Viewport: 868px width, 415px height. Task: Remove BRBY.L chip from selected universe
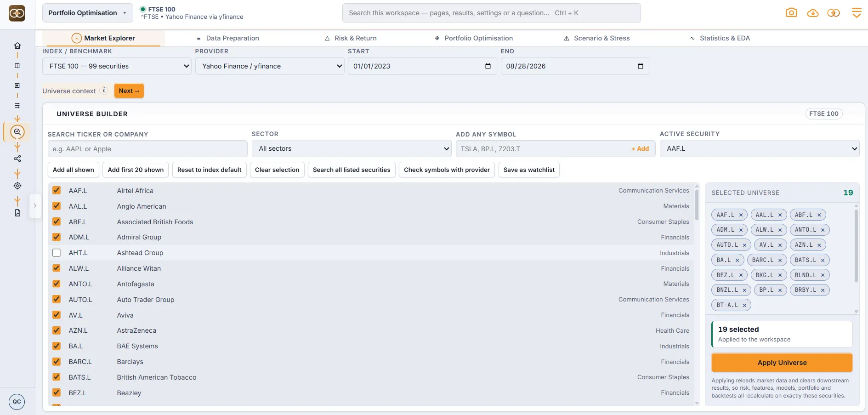pyautogui.click(x=823, y=290)
